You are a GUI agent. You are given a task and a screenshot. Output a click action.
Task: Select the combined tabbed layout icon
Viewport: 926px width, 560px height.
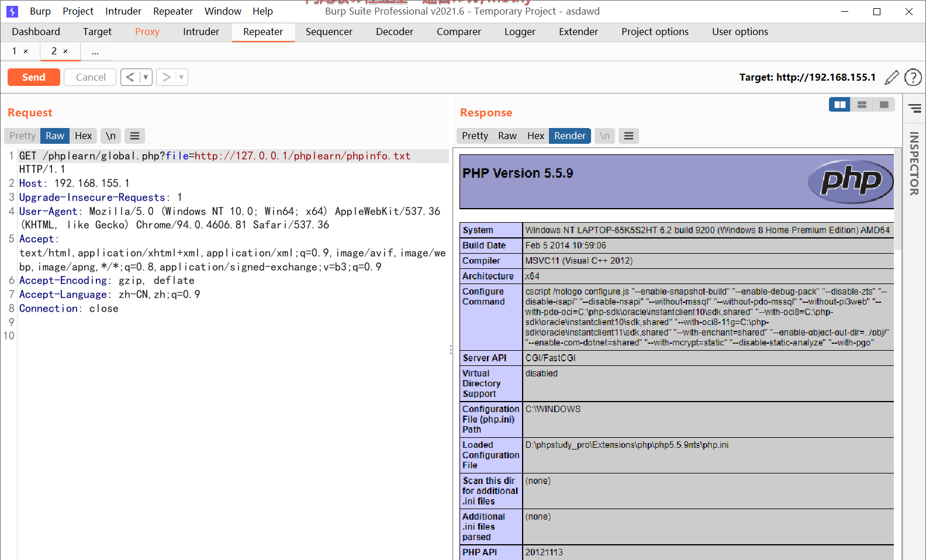point(884,105)
